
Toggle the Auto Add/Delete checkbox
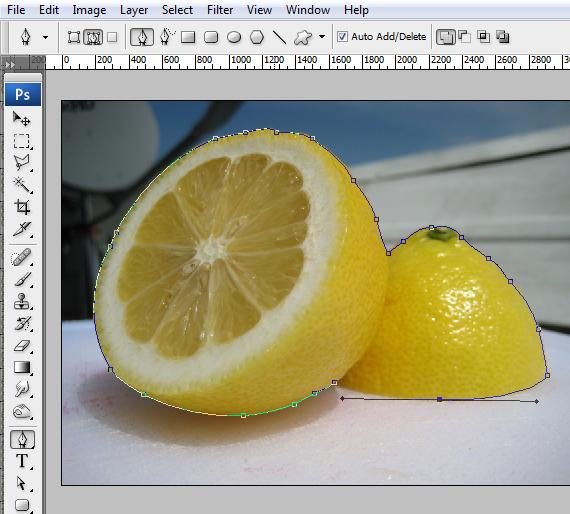[342, 37]
